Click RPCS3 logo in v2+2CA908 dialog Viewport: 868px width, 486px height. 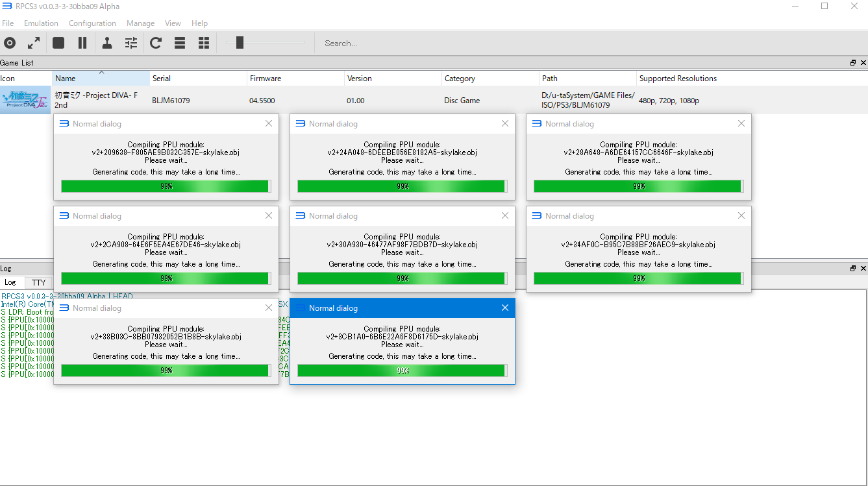click(64, 215)
